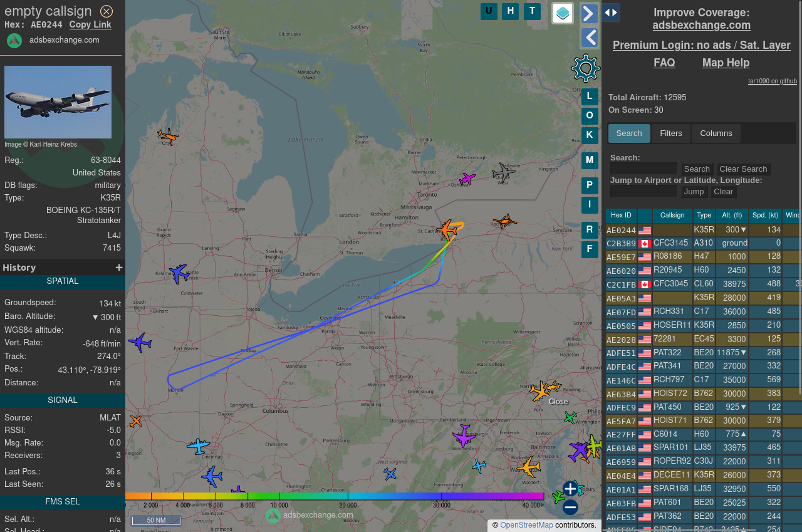This screenshot has height=532, width=802.
Task: Expand the History section plus icon
Action: coord(119,268)
